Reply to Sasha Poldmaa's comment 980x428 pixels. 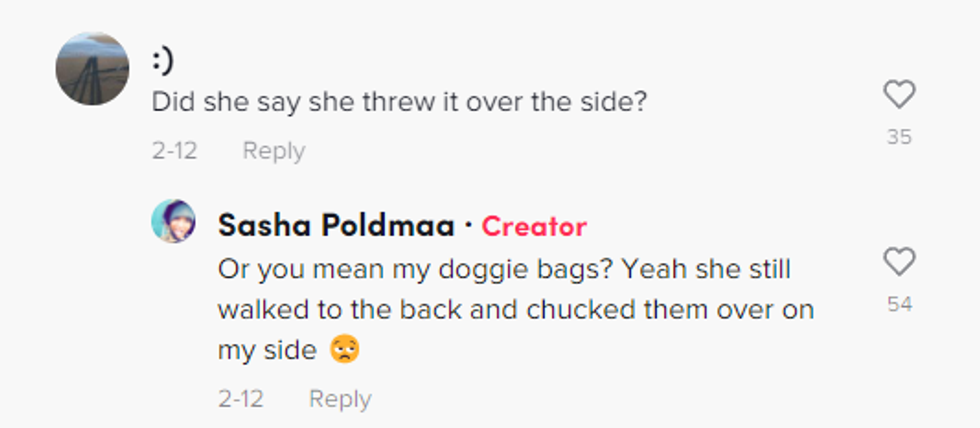pyautogui.click(x=340, y=399)
